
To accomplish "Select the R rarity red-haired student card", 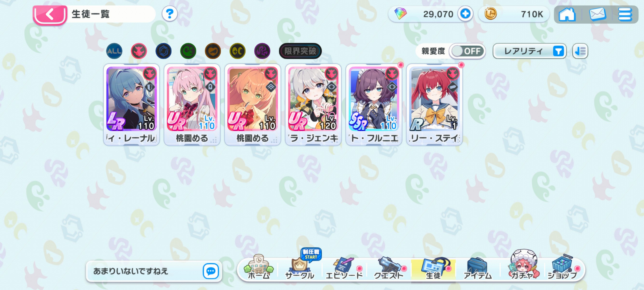I will point(434,105).
